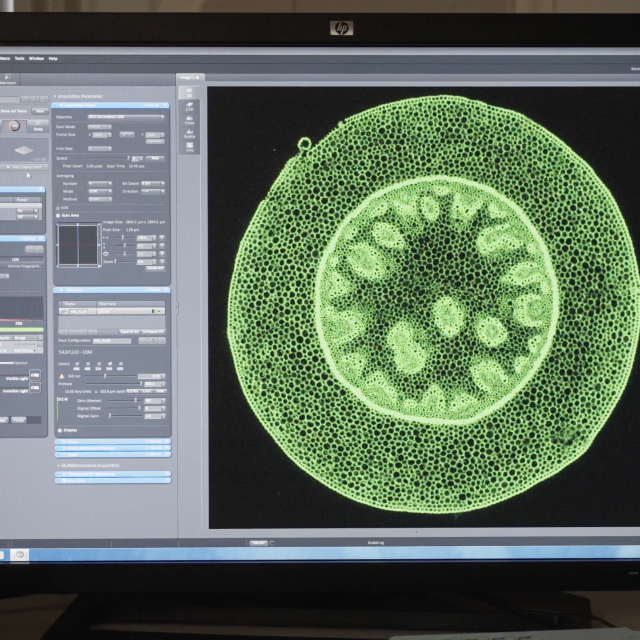
Task: Click the horizontal offset slider in Scan Area
Action: [x=123, y=238]
